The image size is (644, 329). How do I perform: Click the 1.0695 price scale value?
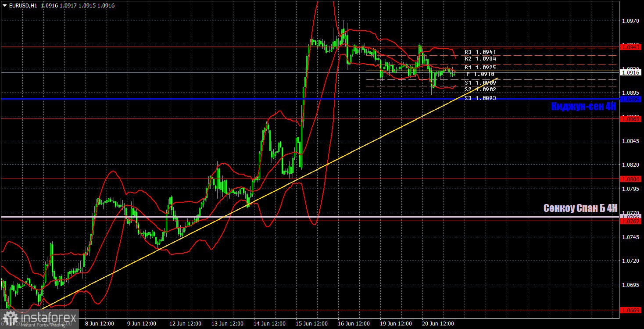[631, 285]
